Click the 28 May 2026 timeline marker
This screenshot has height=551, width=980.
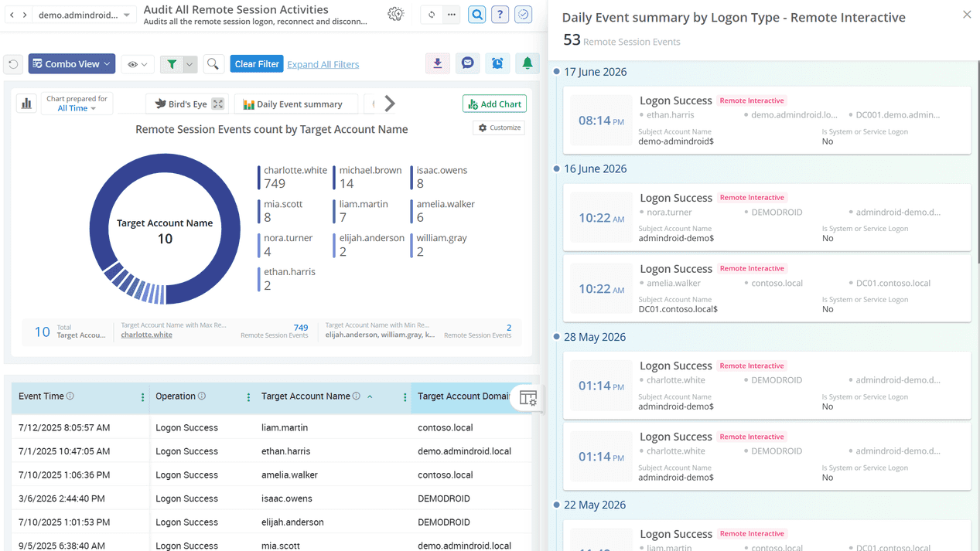click(556, 337)
